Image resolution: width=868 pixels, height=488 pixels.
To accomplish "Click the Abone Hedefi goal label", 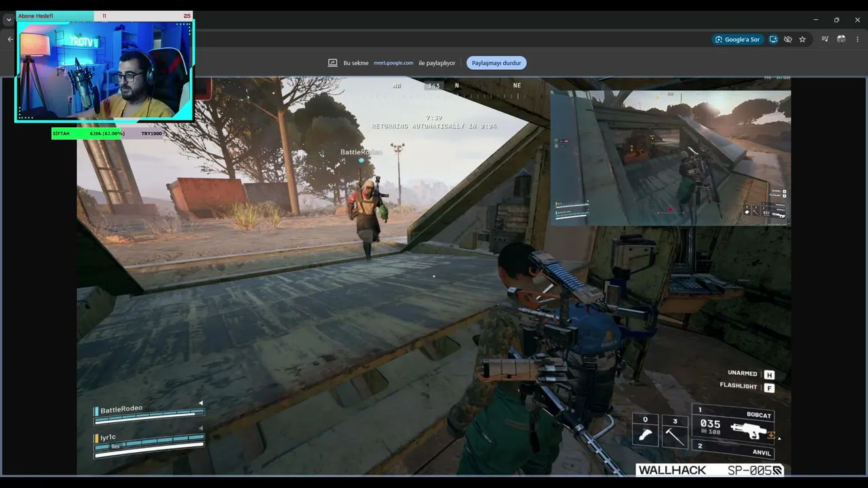I will [35, 16].
